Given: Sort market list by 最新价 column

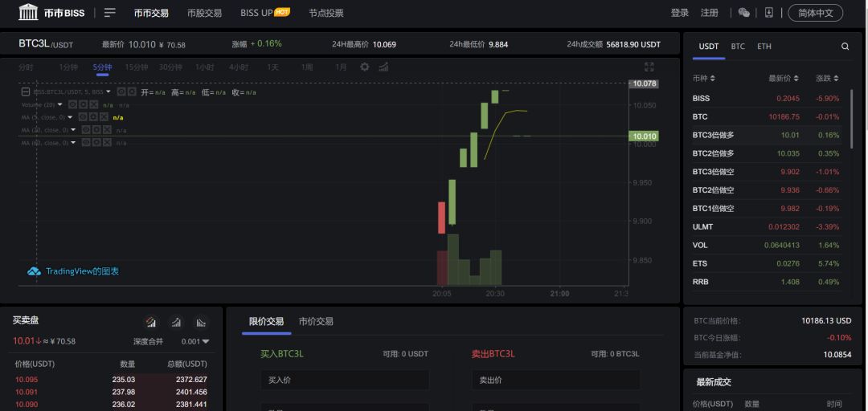Looking at the screenshot, I should [784, 79].
